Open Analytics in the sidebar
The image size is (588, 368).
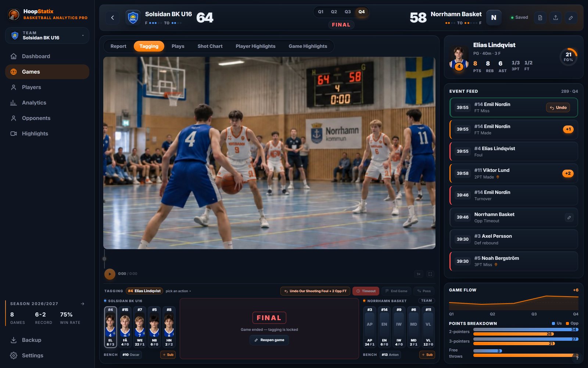pos(47,103)
